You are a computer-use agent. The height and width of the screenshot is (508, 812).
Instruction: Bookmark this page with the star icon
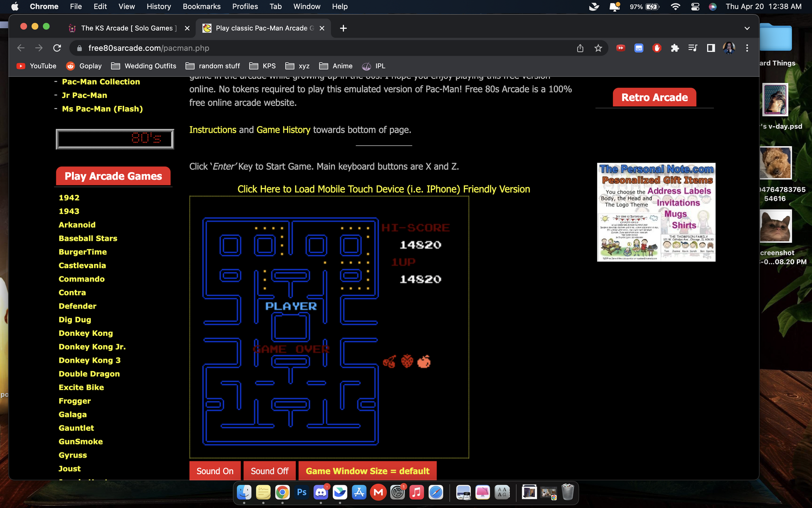click(598, 48)
